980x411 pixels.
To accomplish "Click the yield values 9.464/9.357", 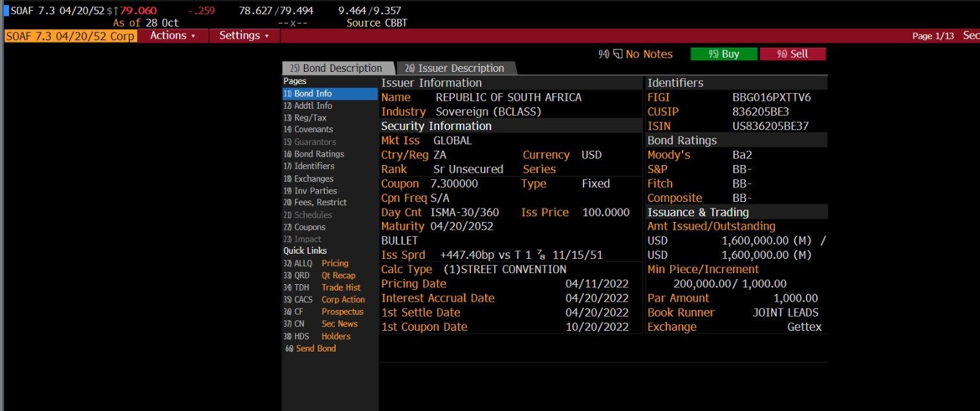I will pos(369,11).
